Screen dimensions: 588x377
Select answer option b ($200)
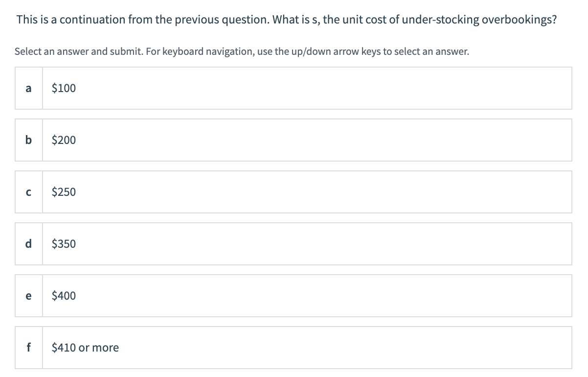(x=294, y=140)
